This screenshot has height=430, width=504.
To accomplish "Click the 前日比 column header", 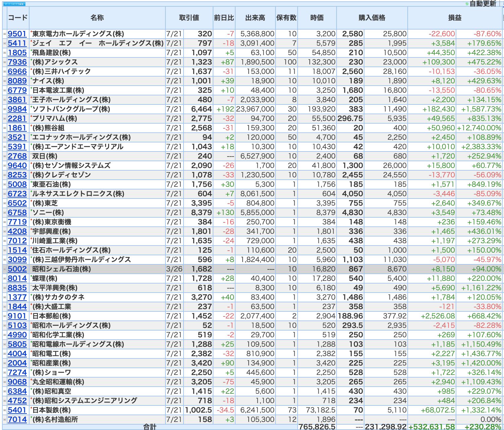I will pos(224,18).
